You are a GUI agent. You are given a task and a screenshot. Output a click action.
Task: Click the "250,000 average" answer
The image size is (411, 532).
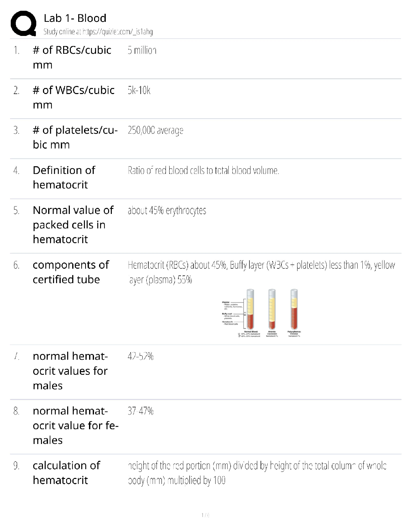pos(155,130)
